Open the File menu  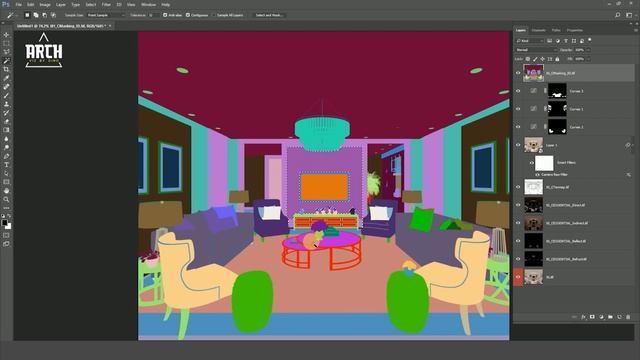pyautogui.click(x=19, y=4)
